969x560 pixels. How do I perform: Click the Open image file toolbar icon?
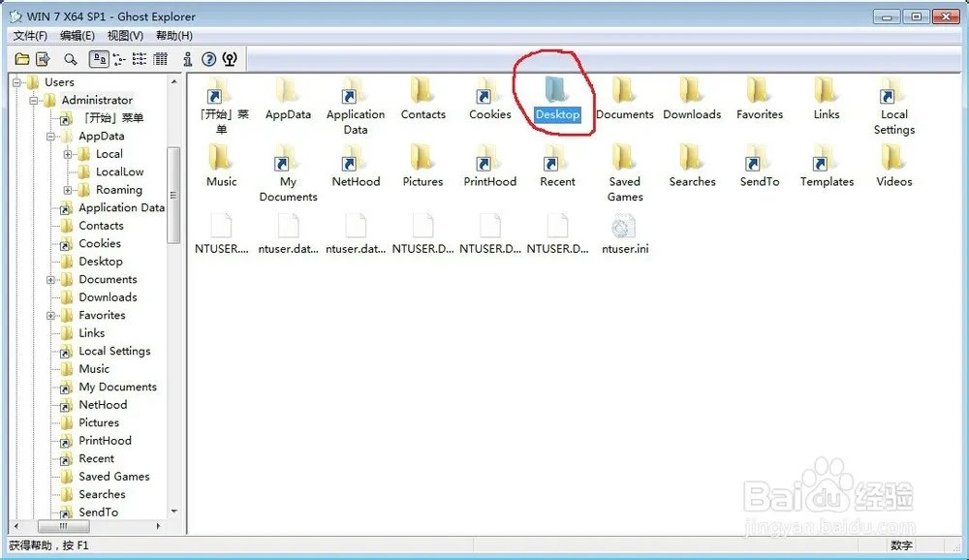(x=21, y=59)
